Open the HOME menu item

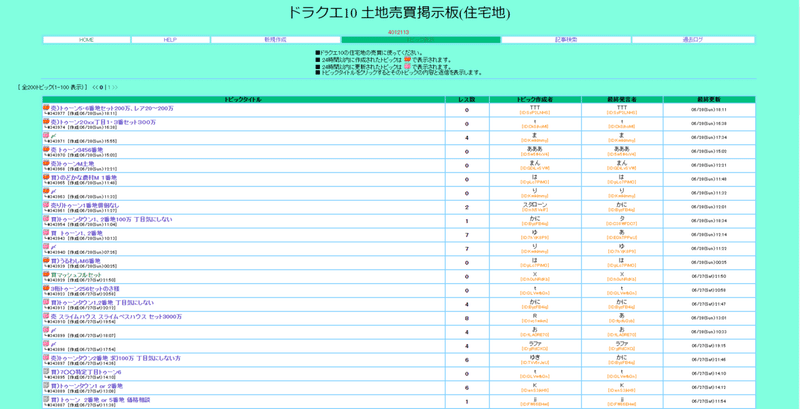pos(86,40)
